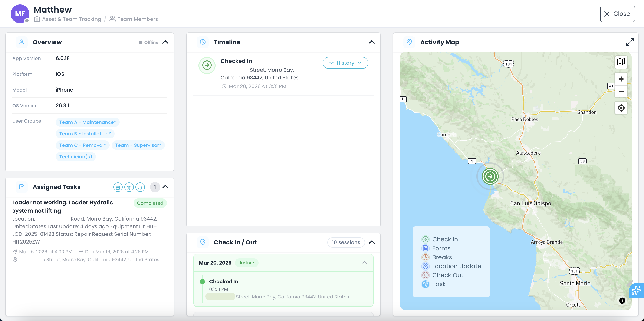Collapse the Overview panel
The height and width of the screenshot is (321, 644).
(165, 42)
